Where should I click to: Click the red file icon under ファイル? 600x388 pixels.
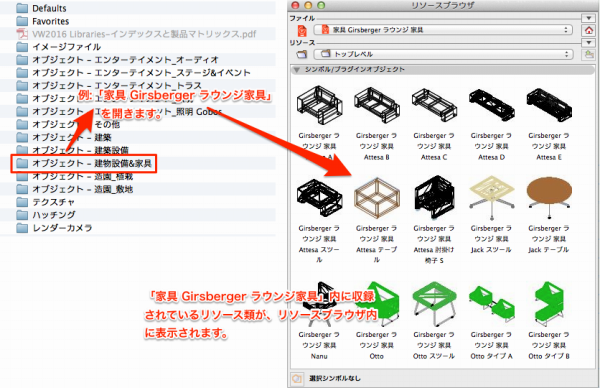302,31
